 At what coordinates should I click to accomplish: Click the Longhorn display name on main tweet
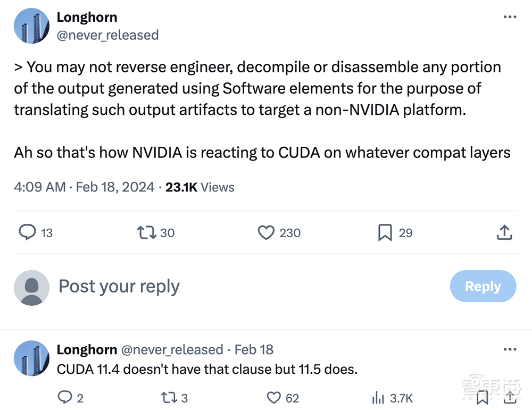tap(87, 17)
